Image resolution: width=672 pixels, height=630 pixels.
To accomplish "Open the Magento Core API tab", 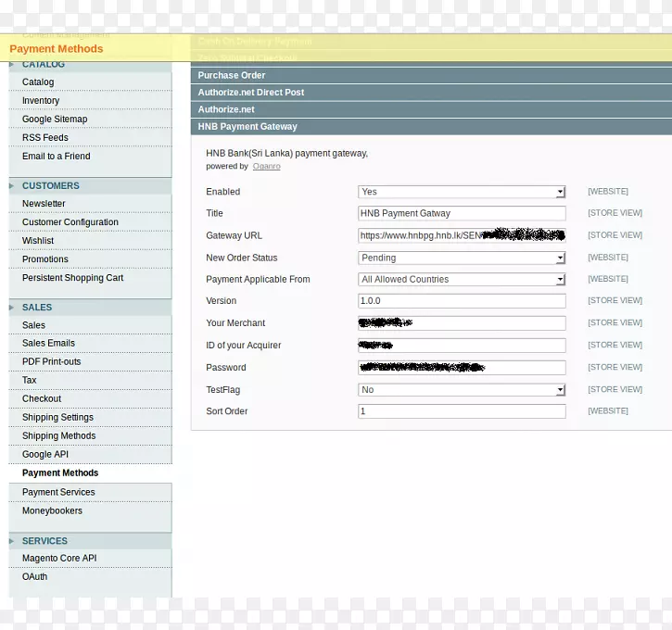I will tap(59, 559).
